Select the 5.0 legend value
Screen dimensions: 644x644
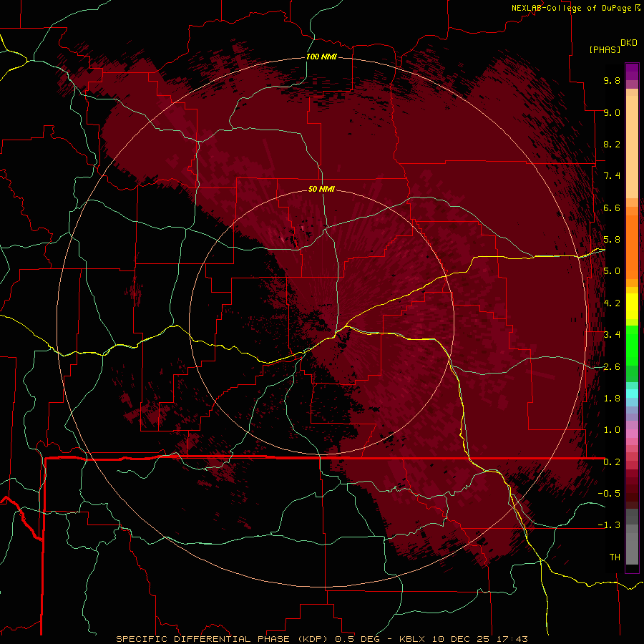coord(612,271)
